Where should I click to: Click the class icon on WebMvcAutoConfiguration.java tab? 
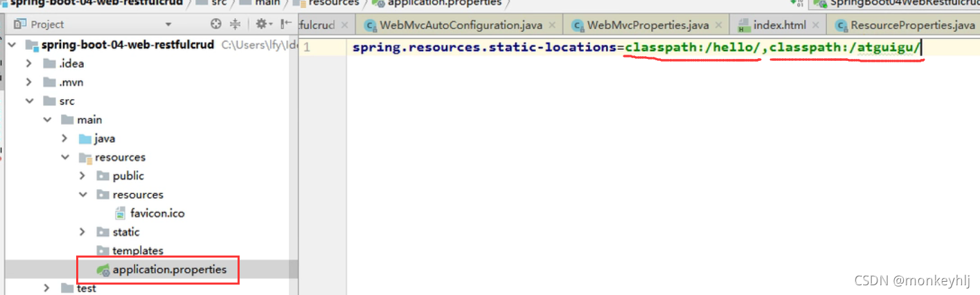[371, 26]
